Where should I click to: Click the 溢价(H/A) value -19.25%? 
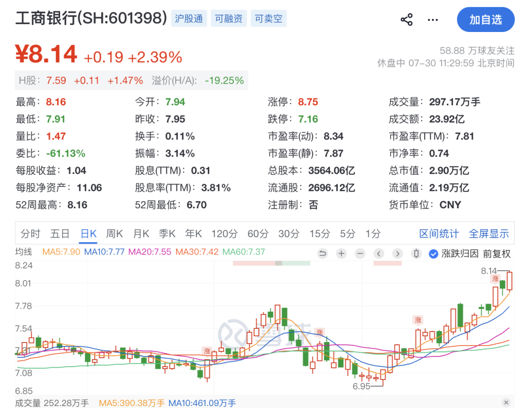click(x=224, y=80)
